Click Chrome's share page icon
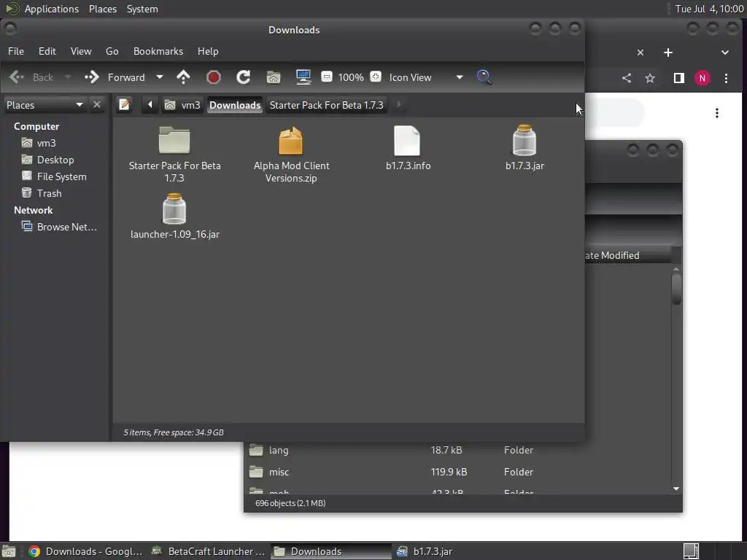The height and width of the screenshot is (560, 747). tap(627, 78)
